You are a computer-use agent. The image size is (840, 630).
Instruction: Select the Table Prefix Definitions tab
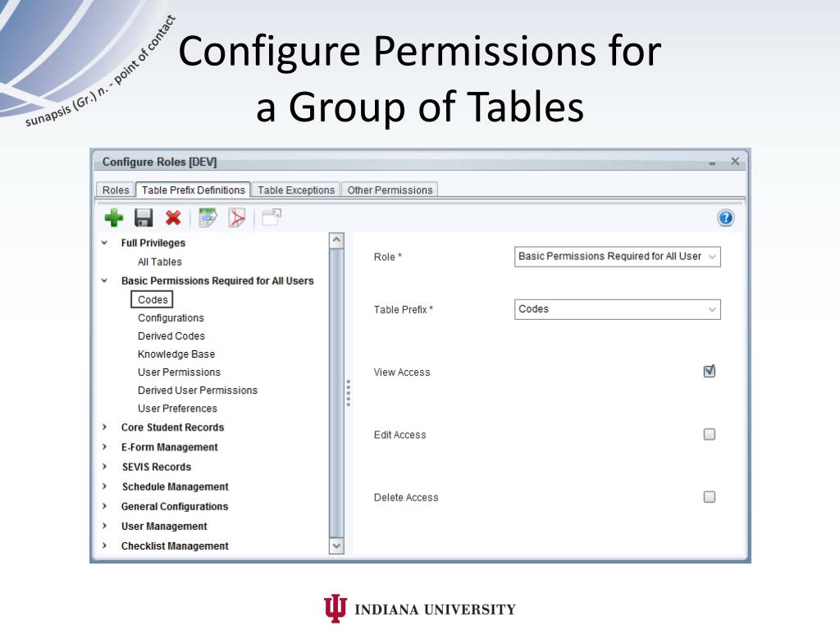coord(193,189)
